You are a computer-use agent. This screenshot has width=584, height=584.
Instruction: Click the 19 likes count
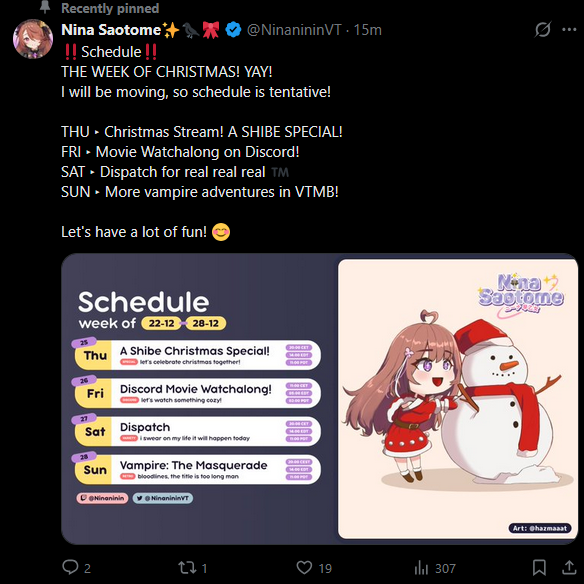(x=325, y=568)
